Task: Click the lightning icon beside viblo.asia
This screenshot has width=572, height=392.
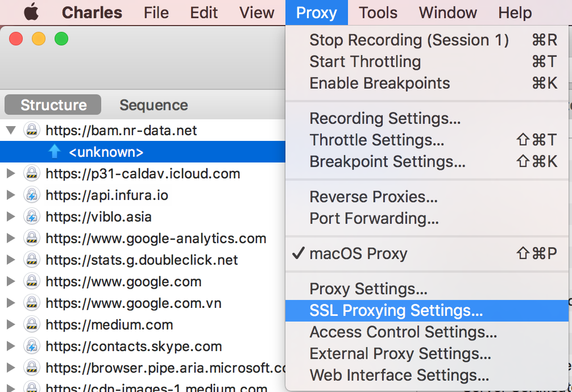Action: coord(32,217)
